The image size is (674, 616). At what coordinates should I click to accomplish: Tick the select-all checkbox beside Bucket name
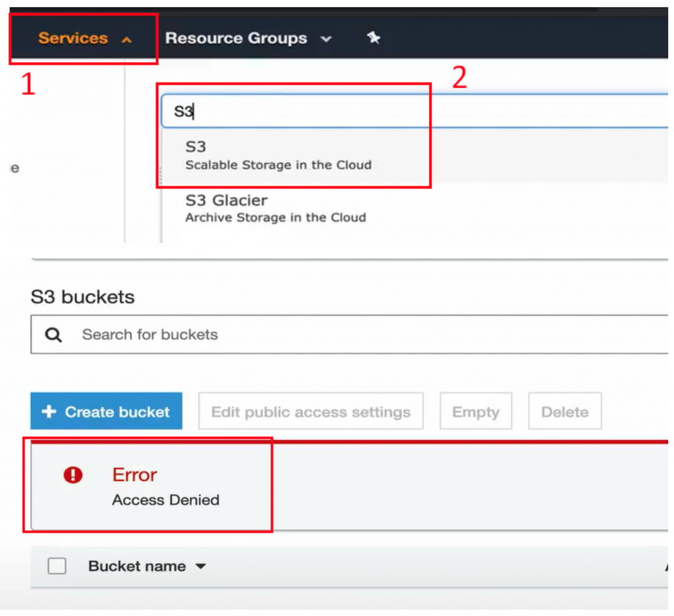pyautogui.click(x=57, y=566)
